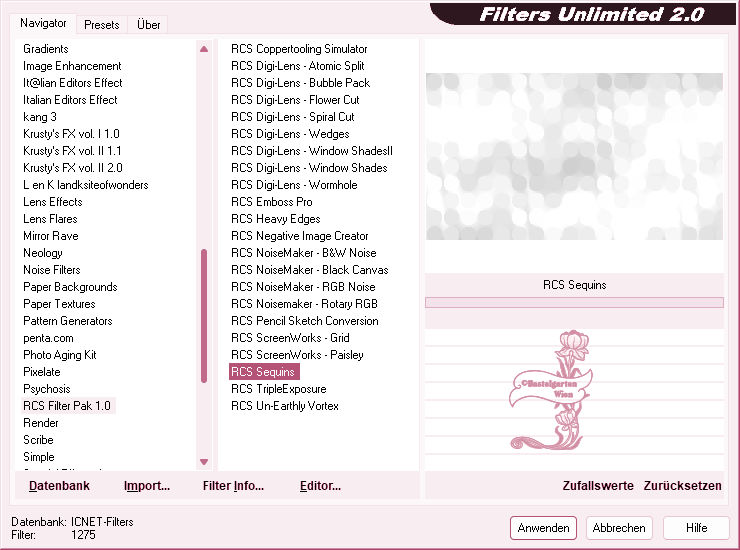Click the Import... button
Image resolution: width=740 pixels, height=550 pixels.
(x=147, y=486)
